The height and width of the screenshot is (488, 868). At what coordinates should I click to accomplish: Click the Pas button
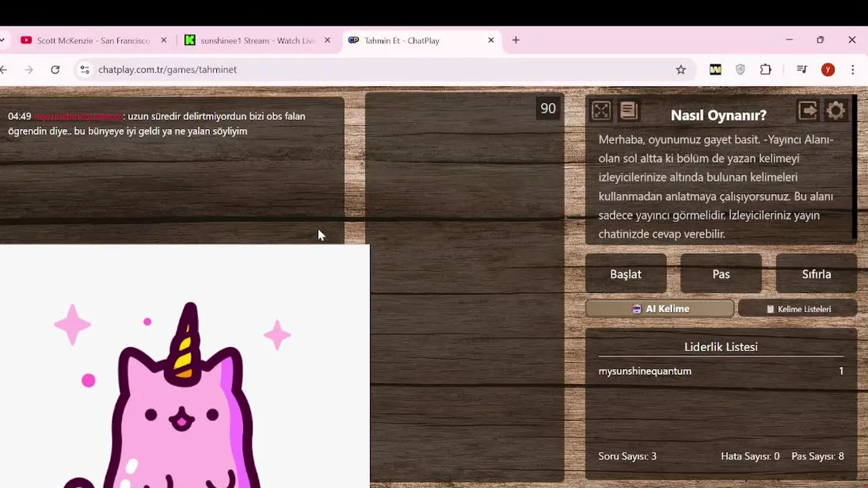click(x=721, y=274)
